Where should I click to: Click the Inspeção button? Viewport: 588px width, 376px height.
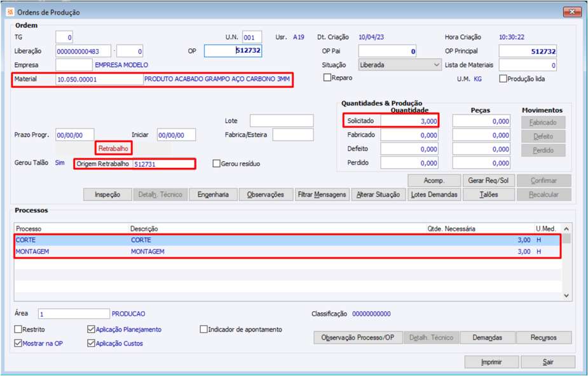tap(107, 195)
